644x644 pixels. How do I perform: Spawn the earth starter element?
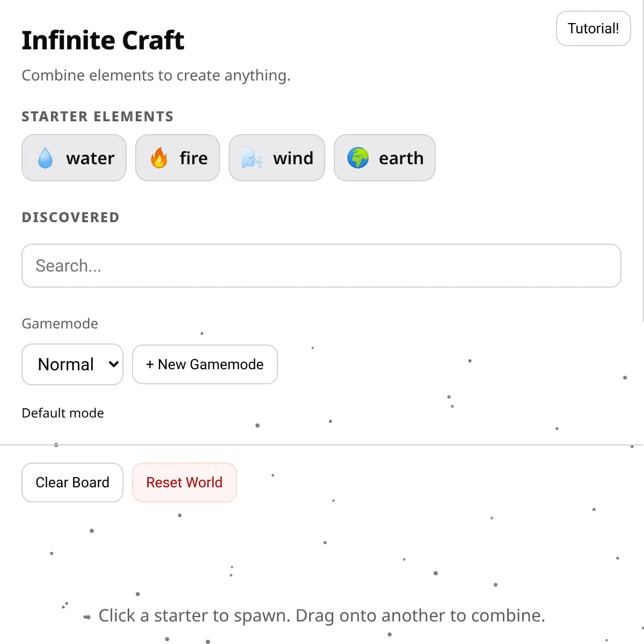[x=385, y=158]
